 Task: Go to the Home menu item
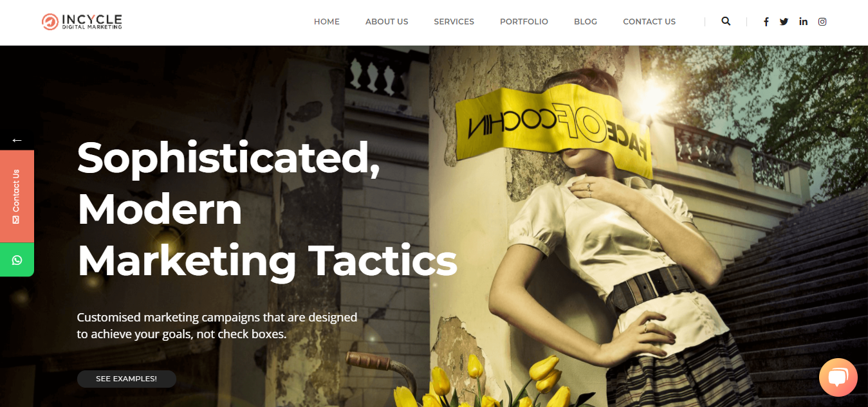point(327,22)
